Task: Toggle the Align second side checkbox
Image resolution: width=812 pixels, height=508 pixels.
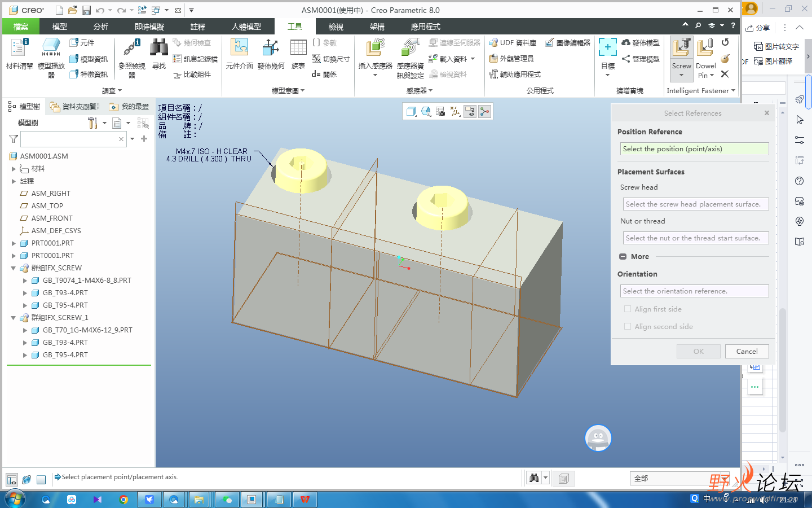Action: coord(628,326)
